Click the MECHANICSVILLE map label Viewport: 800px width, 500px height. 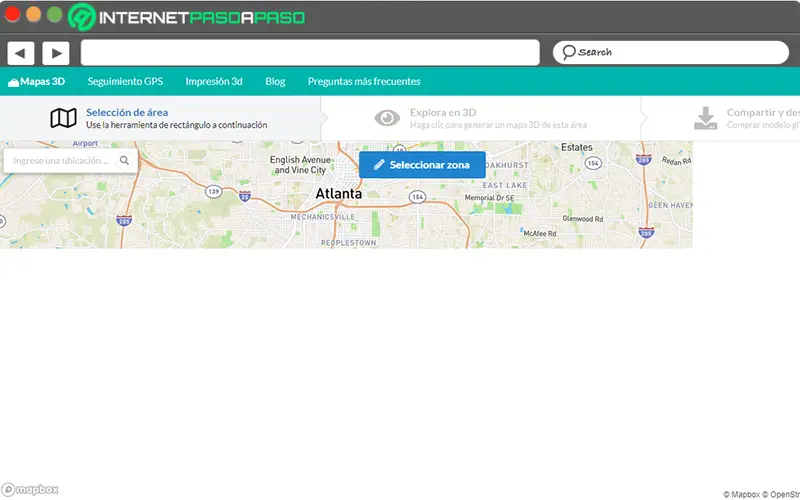point(322,217)
